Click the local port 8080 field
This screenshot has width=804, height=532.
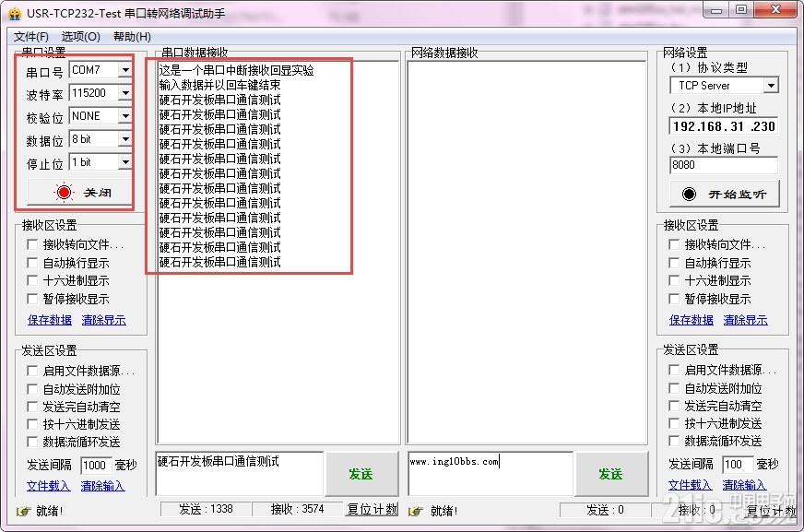point(724,165)
